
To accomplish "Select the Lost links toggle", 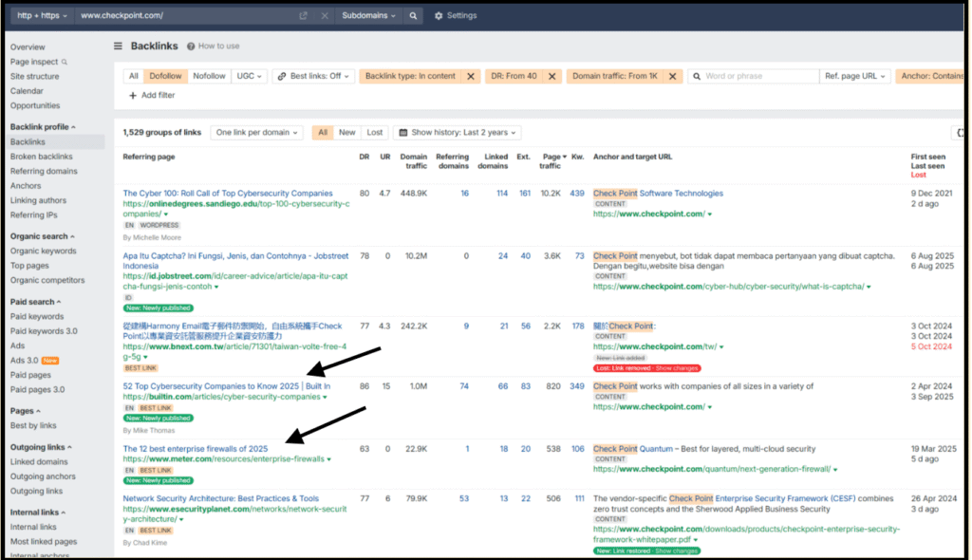I will pos(375,133).
